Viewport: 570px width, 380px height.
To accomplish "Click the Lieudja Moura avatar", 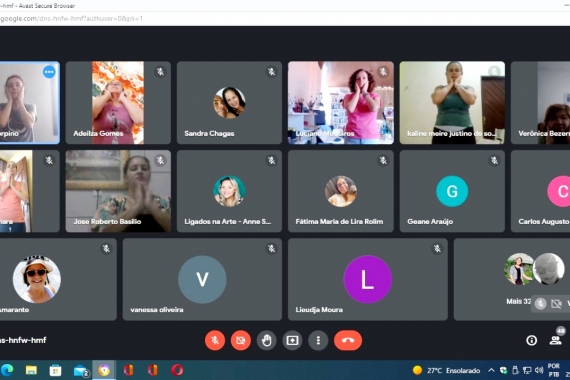I will pyautogui.click(x=368, y=279).
